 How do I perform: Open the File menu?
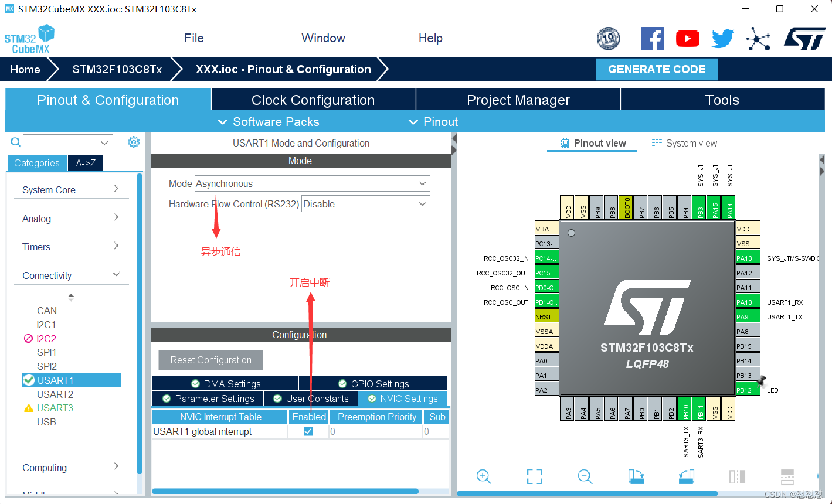[x=194, y=38]
